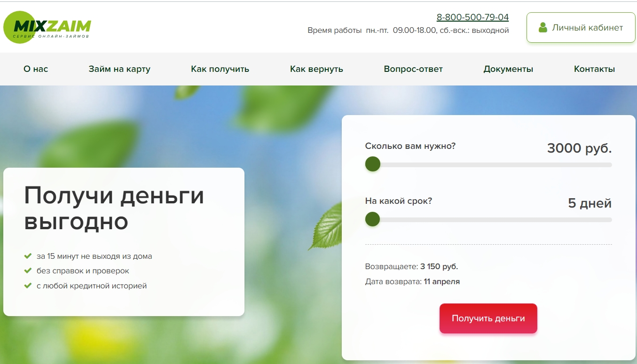Select Как вернуть in navigation
The width and height of the screenshot is (637, 364).
pos(316,69)
